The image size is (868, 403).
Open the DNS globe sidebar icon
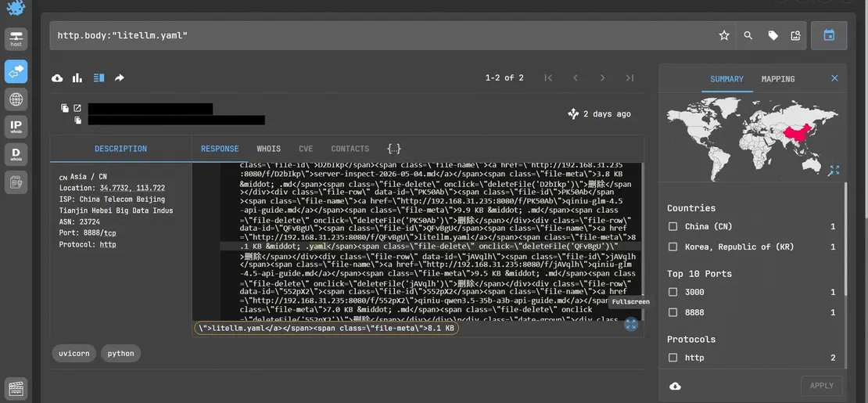tap(16, 99)
